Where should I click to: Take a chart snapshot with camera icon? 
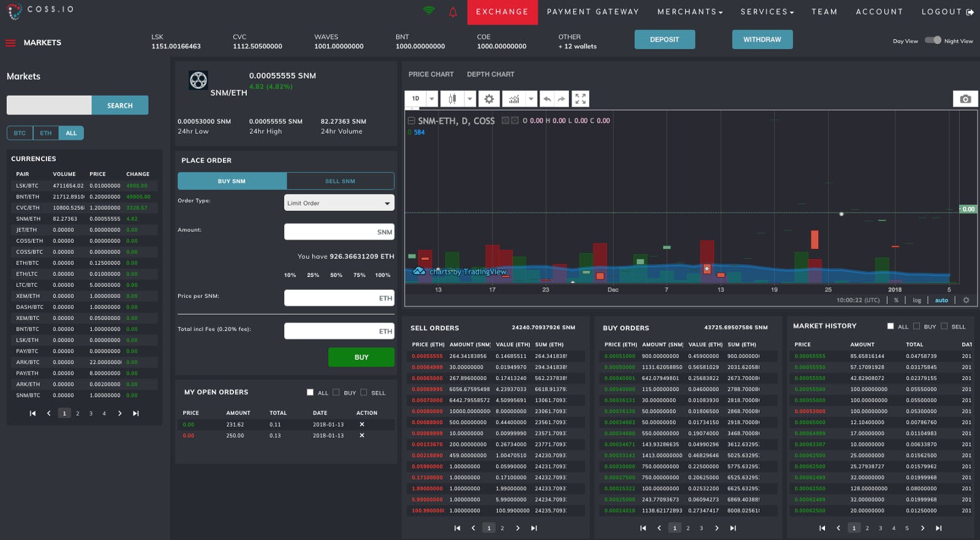[x=965, y=99]
